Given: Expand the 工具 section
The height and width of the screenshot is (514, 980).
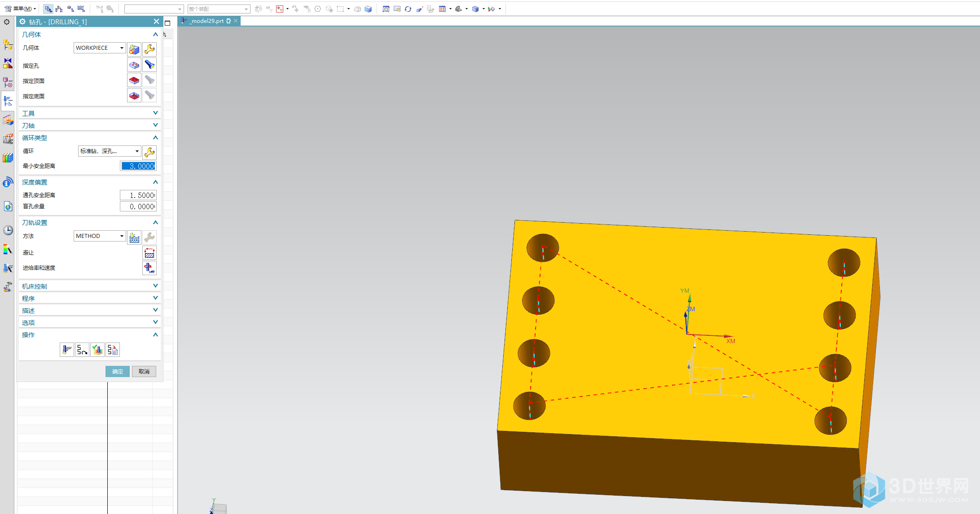Looking at the screenshot, I should (155, 113).
